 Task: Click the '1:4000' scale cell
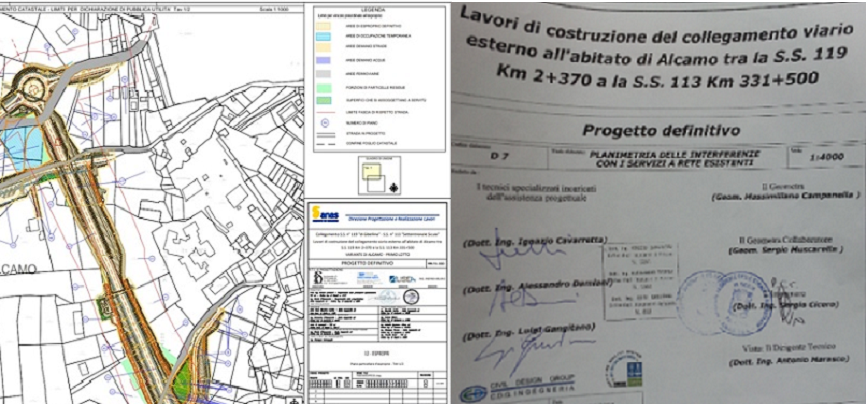(827, 157)
